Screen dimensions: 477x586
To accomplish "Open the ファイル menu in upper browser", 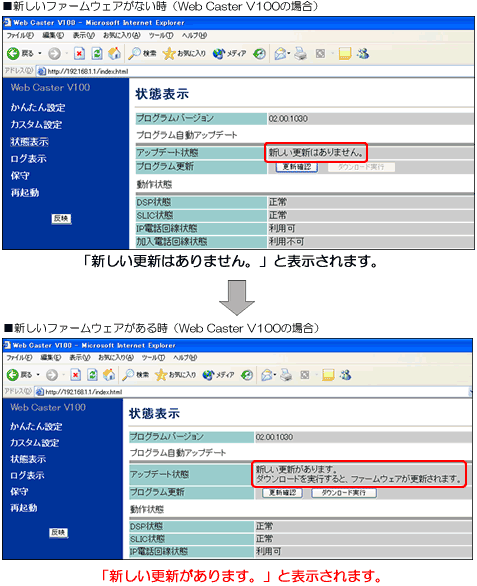I will pos(20,36).
